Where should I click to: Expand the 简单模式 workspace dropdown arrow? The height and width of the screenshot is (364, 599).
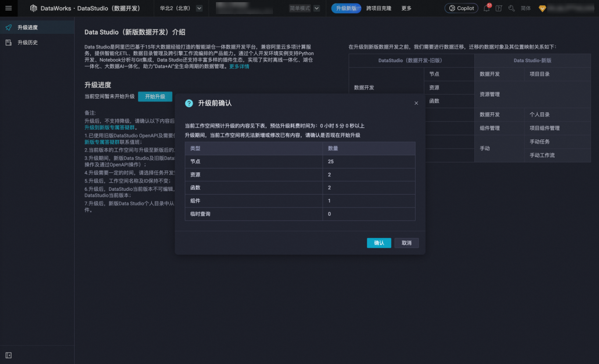[316, 8]
